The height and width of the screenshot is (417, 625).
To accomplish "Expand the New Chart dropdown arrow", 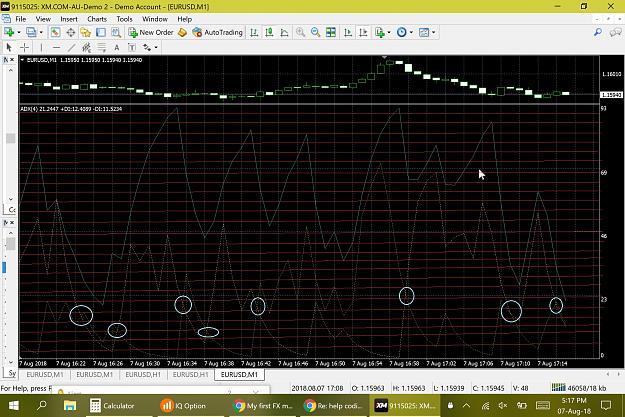I will click(x=19, y=32).
